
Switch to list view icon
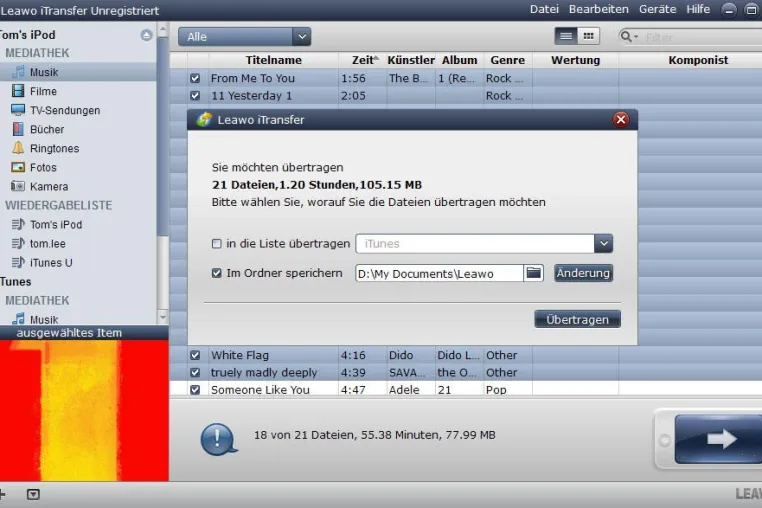566,36
